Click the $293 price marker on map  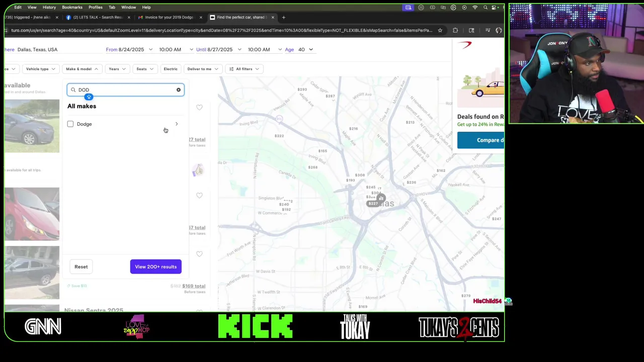point(302,89)
